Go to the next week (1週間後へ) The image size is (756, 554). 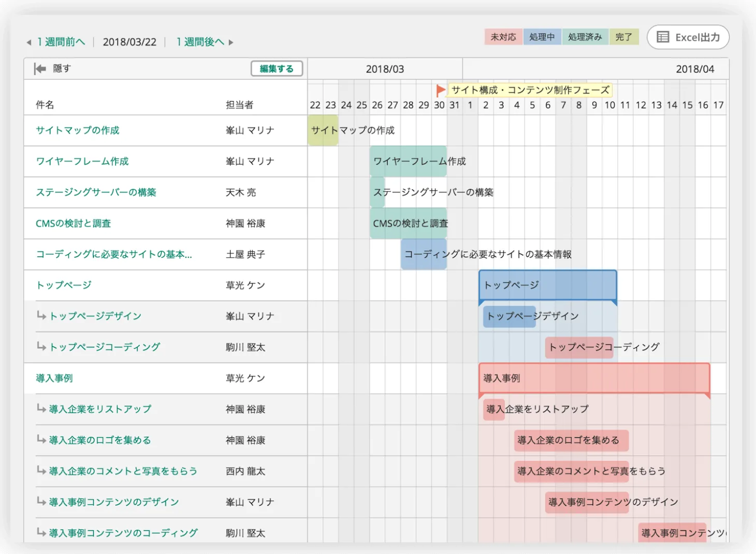[200, 42]
